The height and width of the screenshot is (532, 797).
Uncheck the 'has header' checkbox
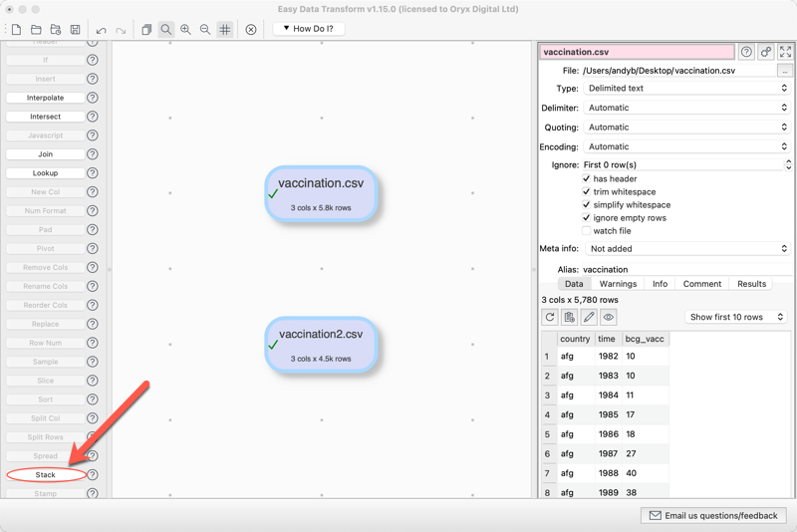point(586,179)
